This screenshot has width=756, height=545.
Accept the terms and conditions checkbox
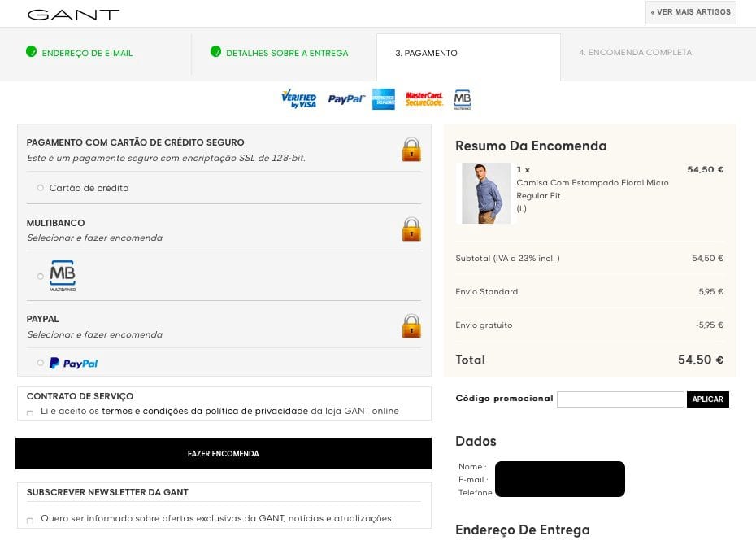point(30,413)
